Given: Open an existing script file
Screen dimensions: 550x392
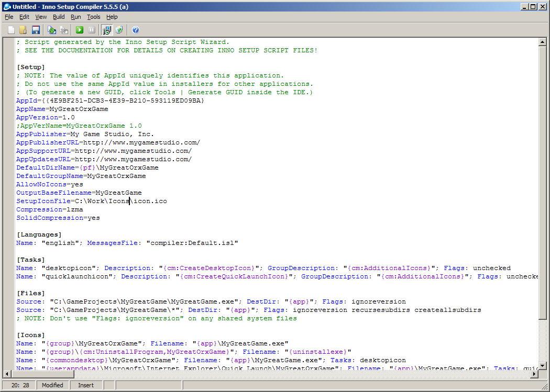Looking at the screenshot, I should coord(23,30).
